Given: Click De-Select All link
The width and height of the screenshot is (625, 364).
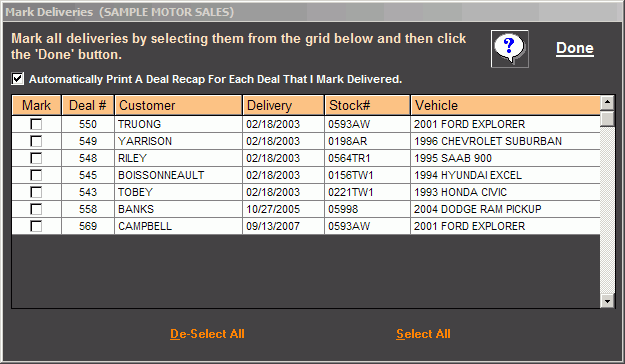Looking at the screenshot, I should [207, 334].
